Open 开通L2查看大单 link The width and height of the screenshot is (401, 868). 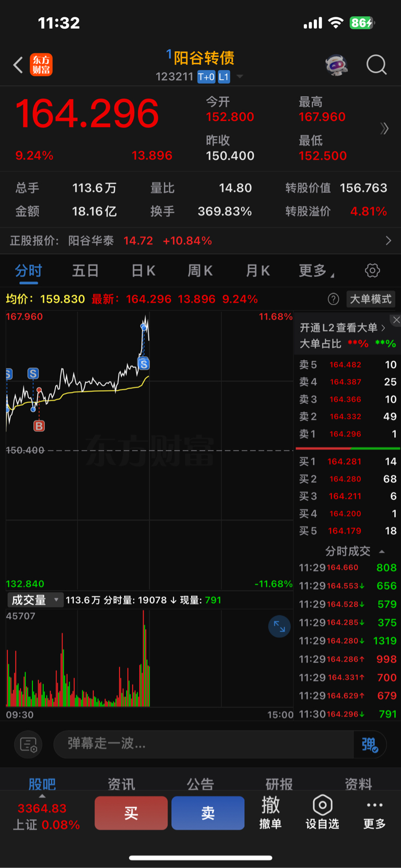click(343, 328)
